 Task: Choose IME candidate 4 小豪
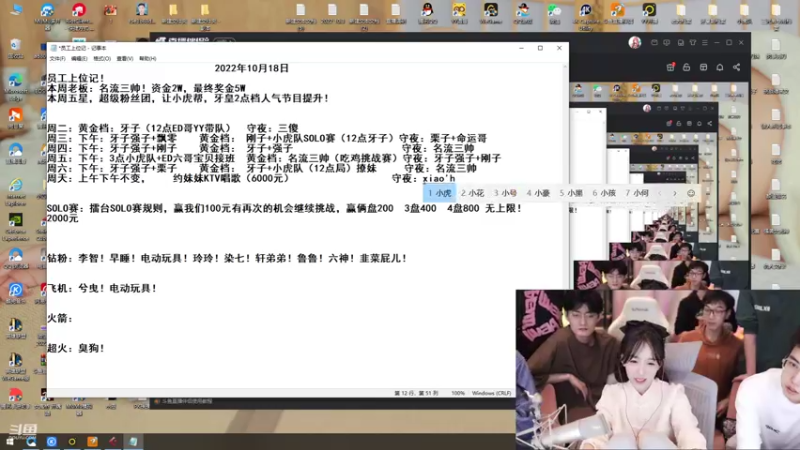[538, 193]
